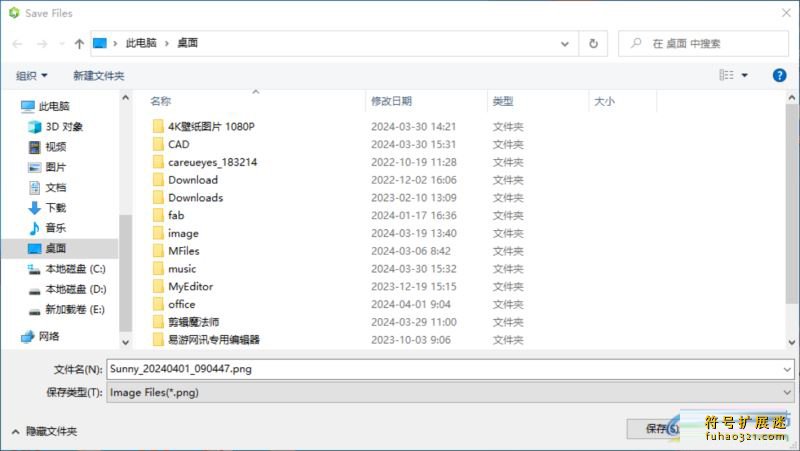
Task: Select the careueyes_183214 folder
Action: pyautogui.click(x=212, y=162)
